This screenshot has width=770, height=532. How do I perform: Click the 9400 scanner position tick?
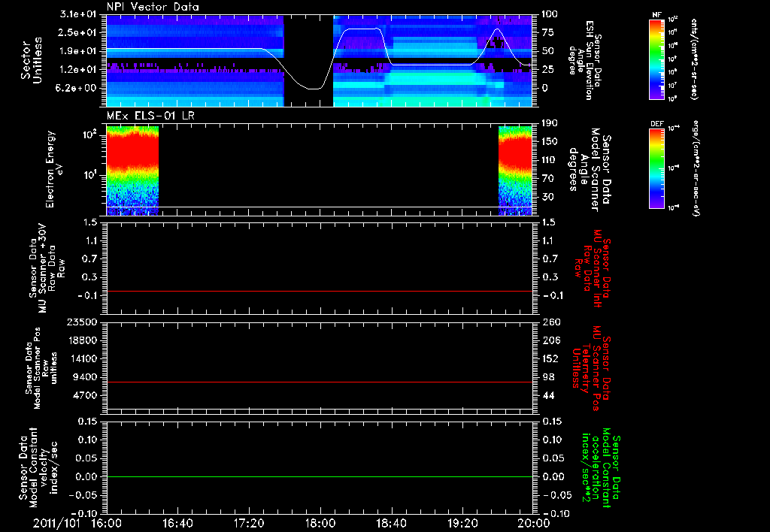pos(84,377)
